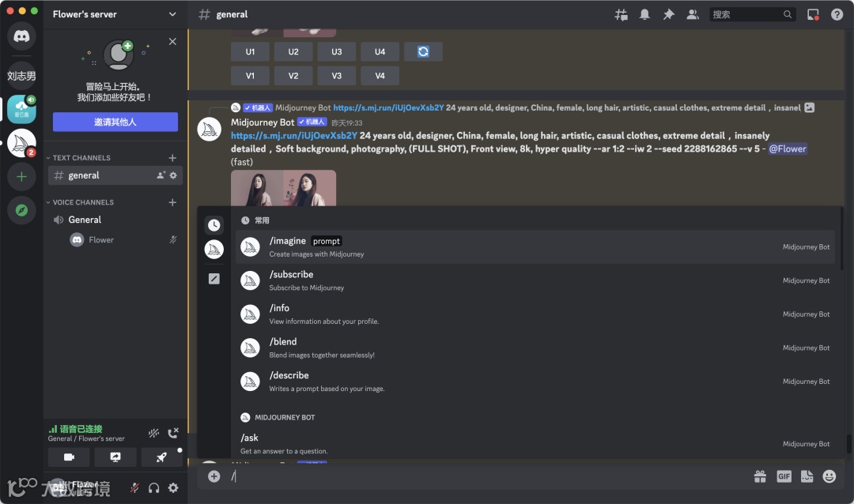
Task: Open the teal cloud server icon
Action: (x=21, y=109)
